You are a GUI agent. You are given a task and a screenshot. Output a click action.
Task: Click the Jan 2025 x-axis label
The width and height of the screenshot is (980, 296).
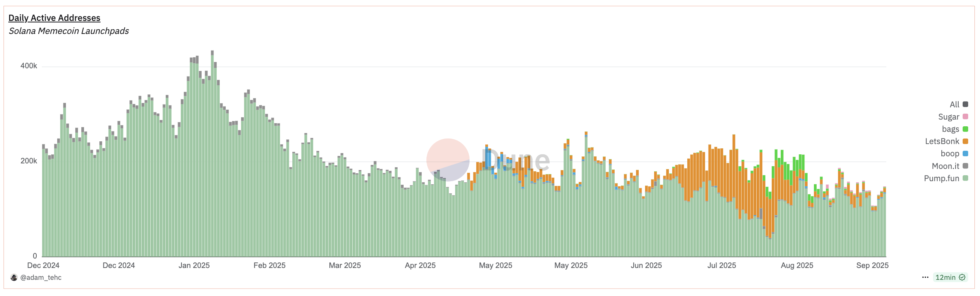click(194, 266)
